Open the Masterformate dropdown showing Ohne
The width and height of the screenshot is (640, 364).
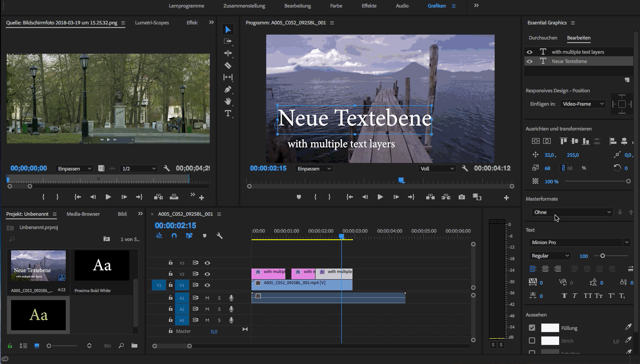click(x=572, y=212)
